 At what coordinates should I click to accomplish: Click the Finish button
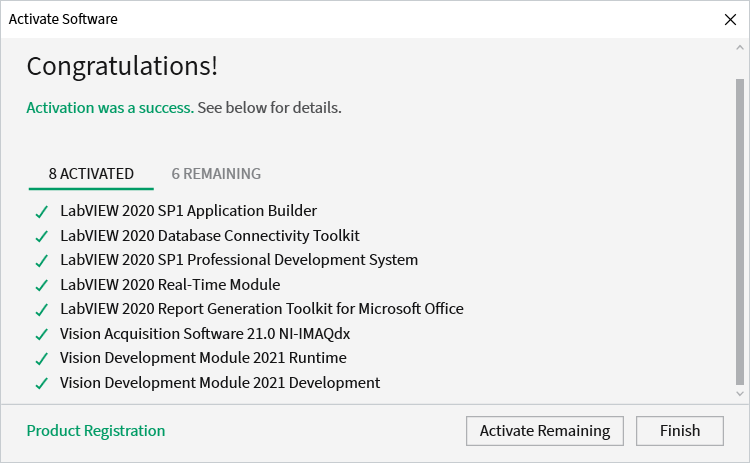[680, 431]
